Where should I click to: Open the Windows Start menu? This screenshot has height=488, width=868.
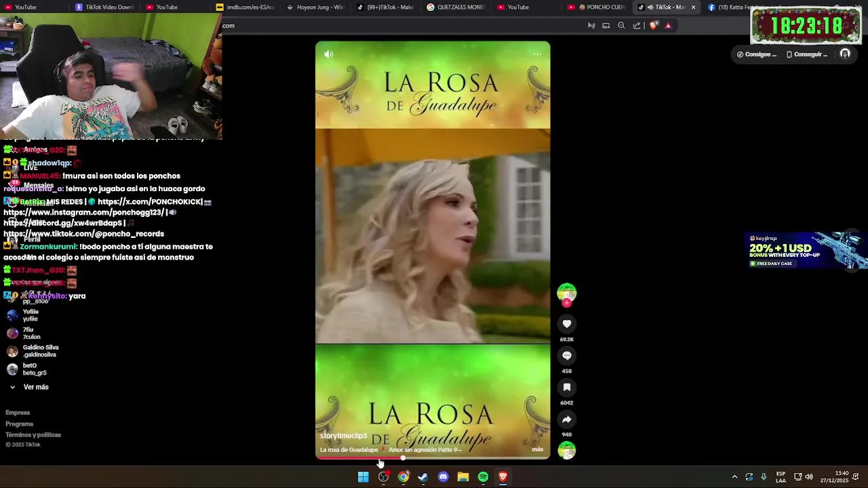(x=363, y=477)
